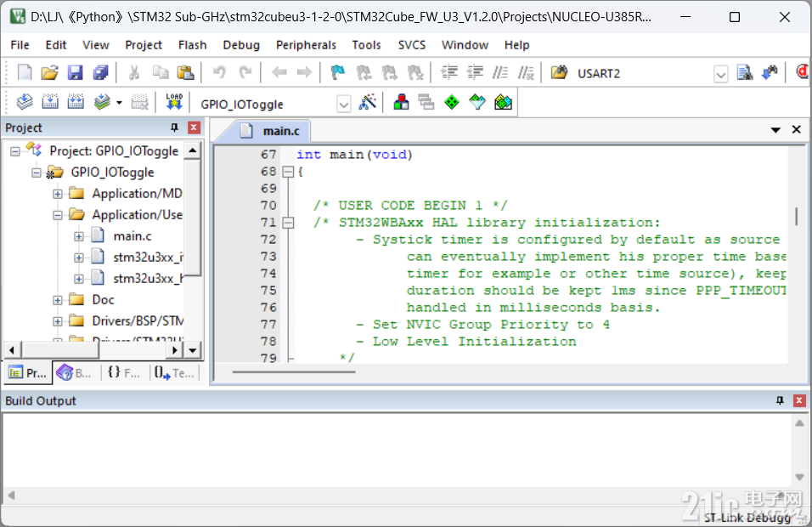Viewport: 812px width, 527px height.
Task: Fold the main function block at line 68
Action: pyautogui.click(x=288, y=172)
